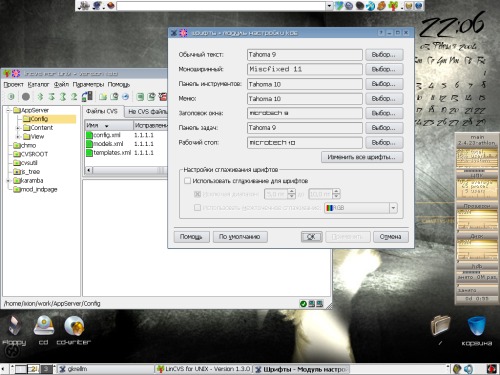Collapse the AppServer tree node
The width and height of the screenshot is (500, 375).
(9, 110)
